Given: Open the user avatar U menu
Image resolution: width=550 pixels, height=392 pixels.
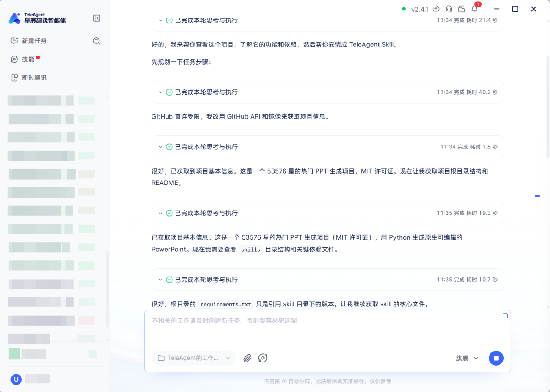Looking at the screenshot, I should tap(16, 379).
